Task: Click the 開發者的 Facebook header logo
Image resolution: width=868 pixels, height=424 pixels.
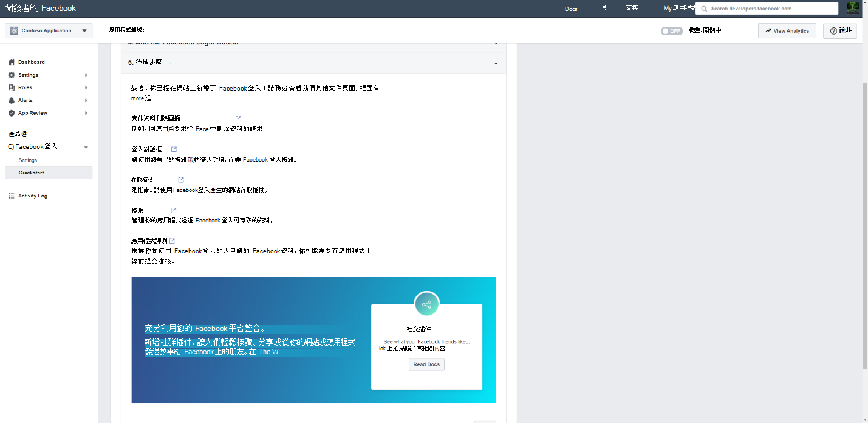Action: [x=40, y=8]
